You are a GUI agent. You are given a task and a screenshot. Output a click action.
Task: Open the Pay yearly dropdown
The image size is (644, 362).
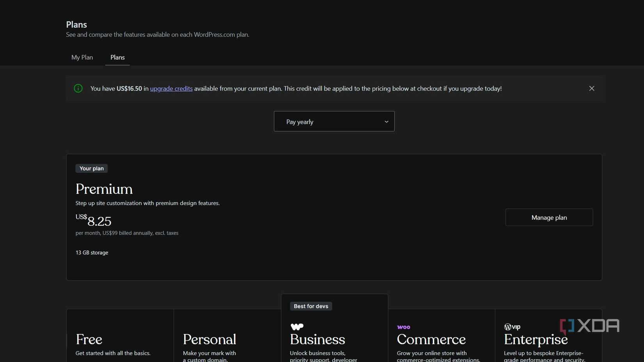(334, 121)
